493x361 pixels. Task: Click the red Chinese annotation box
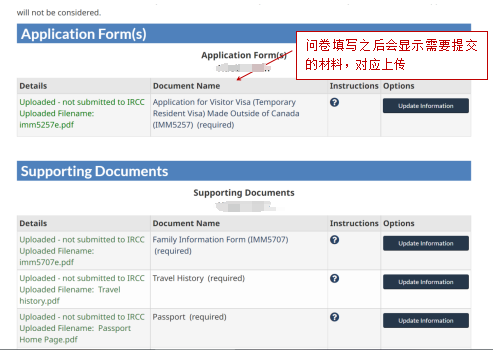(x=392, y=55)
